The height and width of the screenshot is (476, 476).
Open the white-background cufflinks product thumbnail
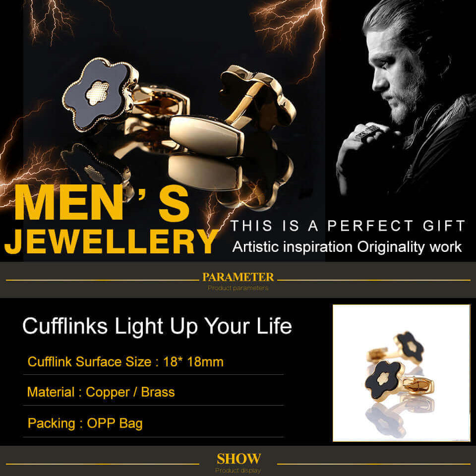click(401, 373)
